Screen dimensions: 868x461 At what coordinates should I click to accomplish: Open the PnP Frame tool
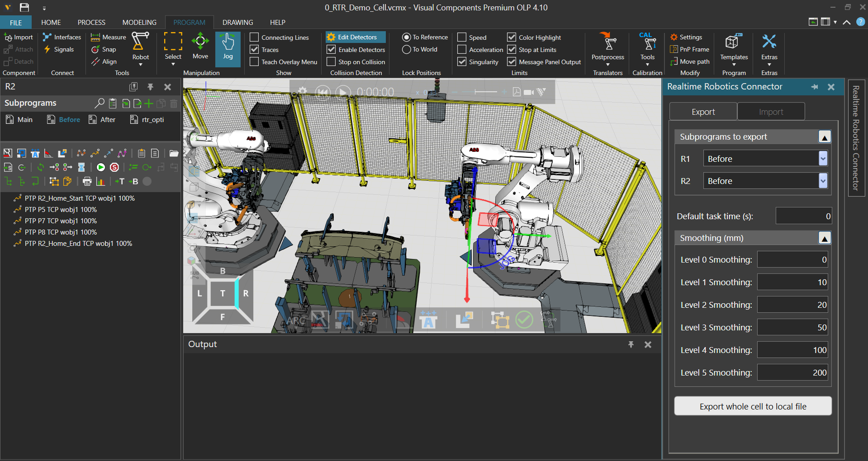(x=690, y=49)
